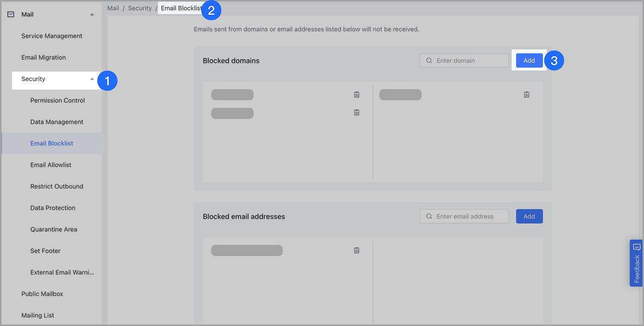Click the Mail envelope icon in sidebar
This screenshot has height=326, width=644.
10,14
